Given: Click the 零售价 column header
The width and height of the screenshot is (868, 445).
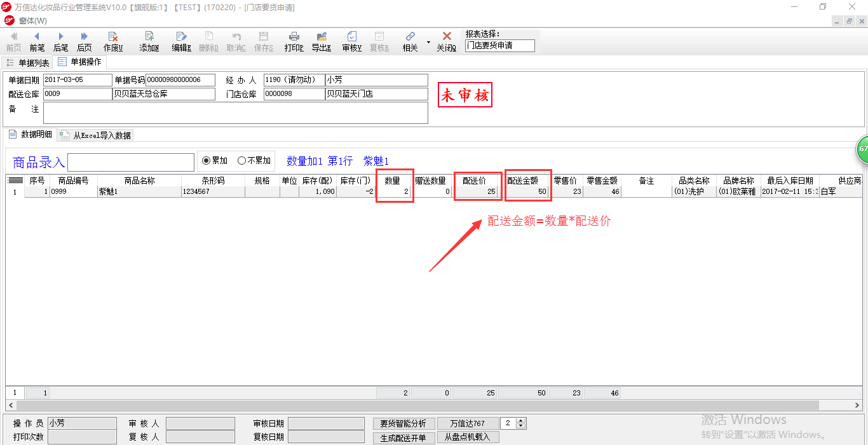Looking at the screenshot, I should click(x=566, y=181).
